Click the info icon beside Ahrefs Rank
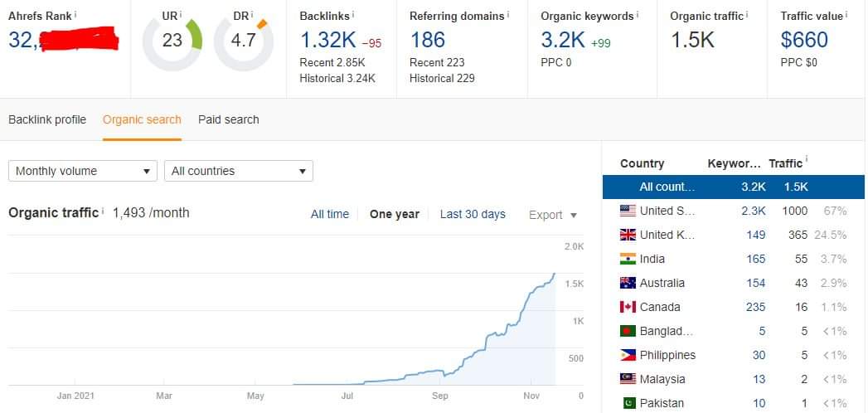The height and width of the screenshot is (413, 868). coord(75,14)
